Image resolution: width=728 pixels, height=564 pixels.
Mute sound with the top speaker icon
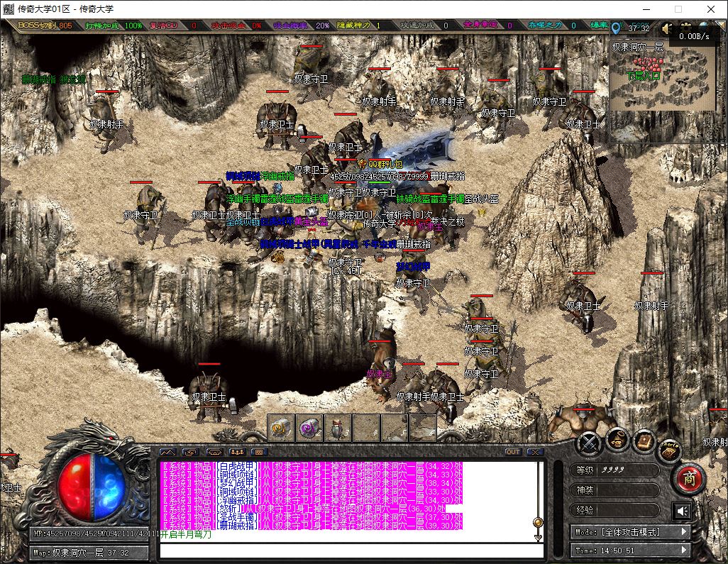667,28
